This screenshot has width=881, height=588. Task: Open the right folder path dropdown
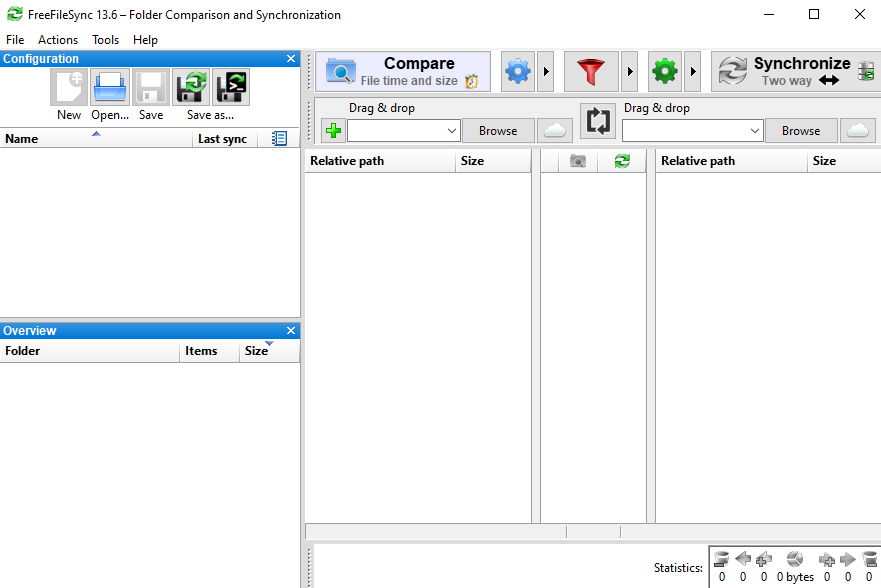pyautogui.click(x=755, y=131)
